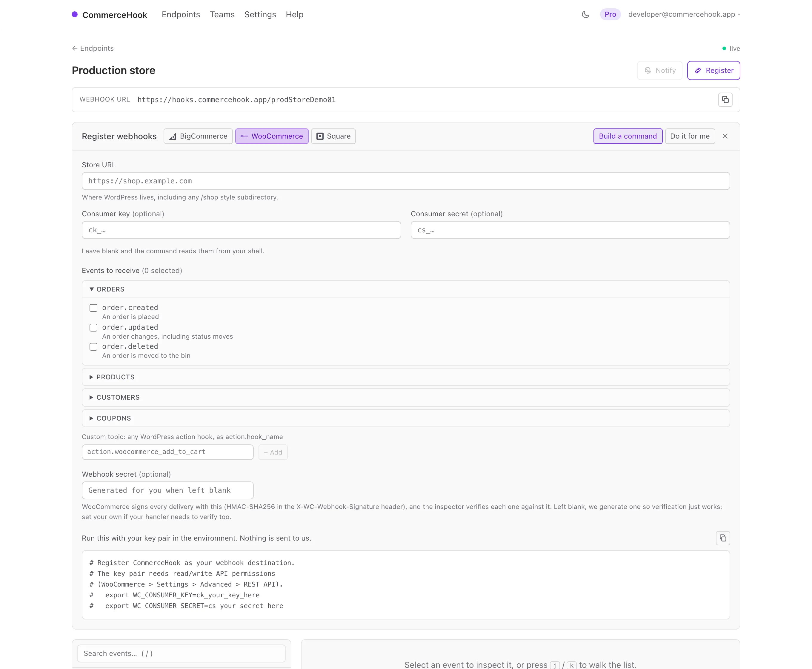
Task: Click the live status indicator
Action: click(x=731, y=49)
